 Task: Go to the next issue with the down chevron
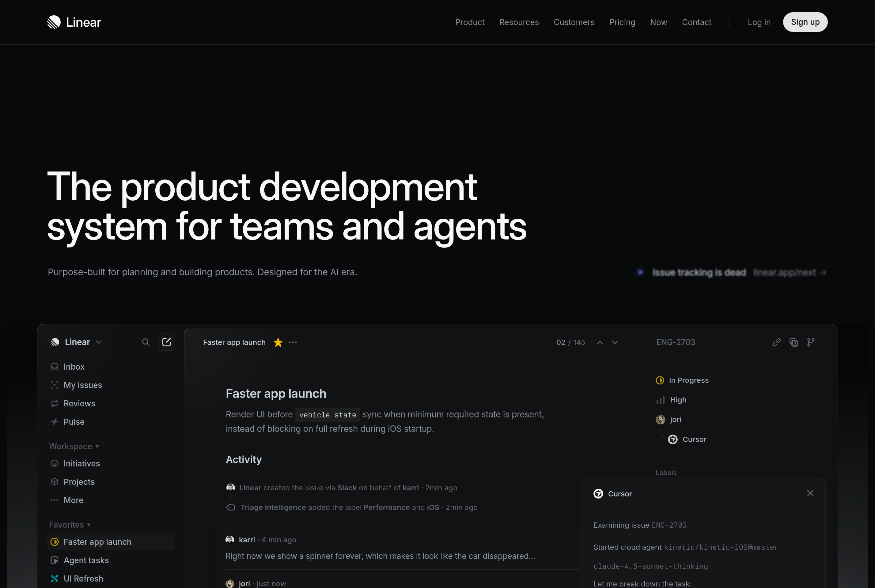(x=615, y=342)
